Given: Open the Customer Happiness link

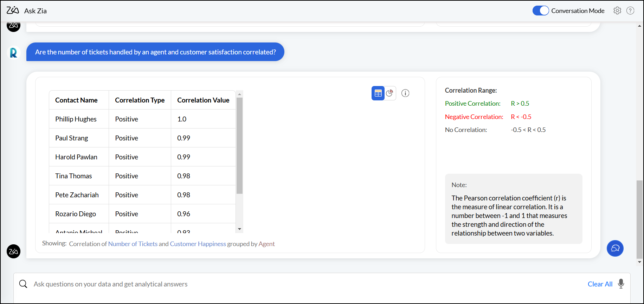Looking at the screenshot, I should 198,244.
